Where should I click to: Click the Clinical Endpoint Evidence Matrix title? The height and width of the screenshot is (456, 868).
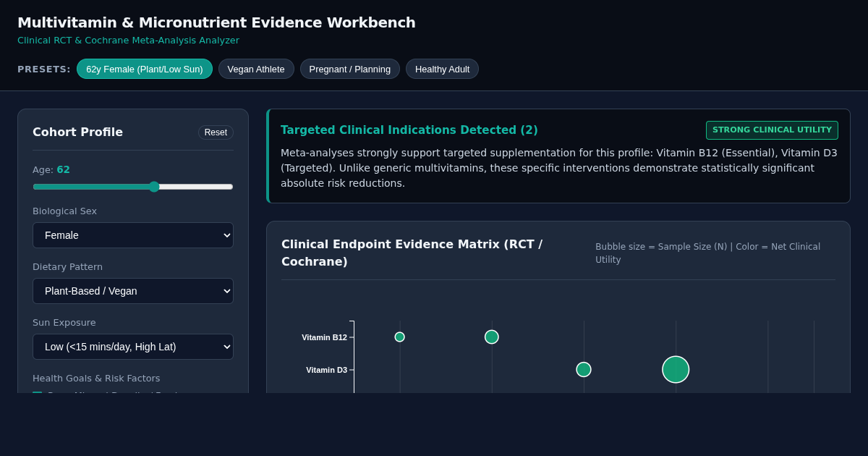point(412,253)
